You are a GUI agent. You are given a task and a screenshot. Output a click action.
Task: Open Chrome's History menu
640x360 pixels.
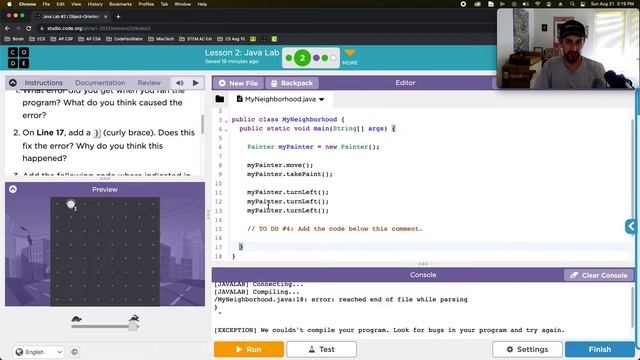click(x=95, y=4)
